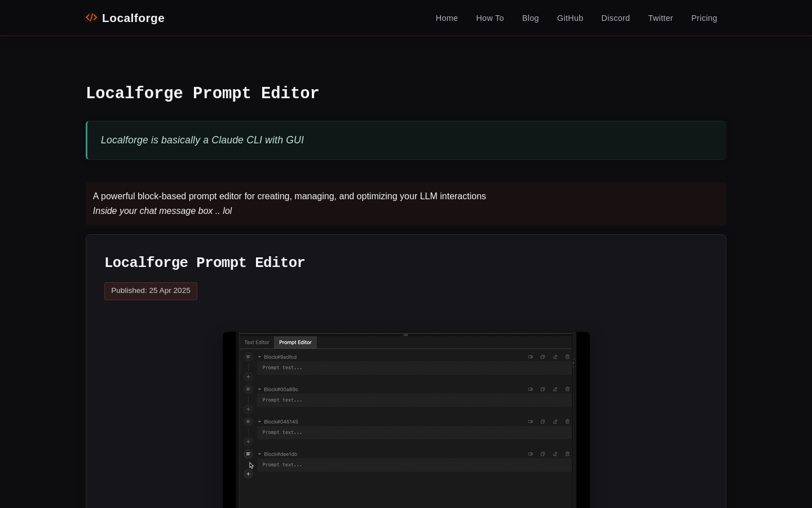The width and height of the screenshot is (812, 508).
Task: Open the Home page from navigation
Action: [447, 18]
